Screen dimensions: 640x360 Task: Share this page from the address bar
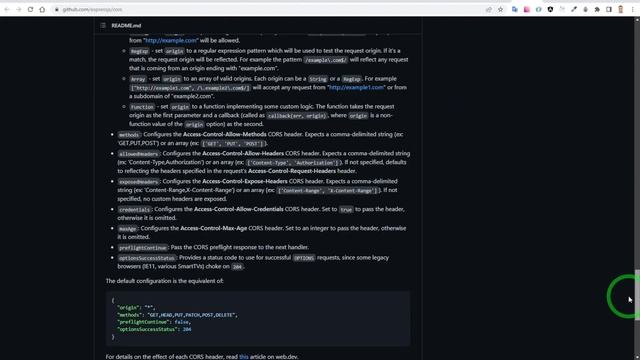tap(489, 9)
